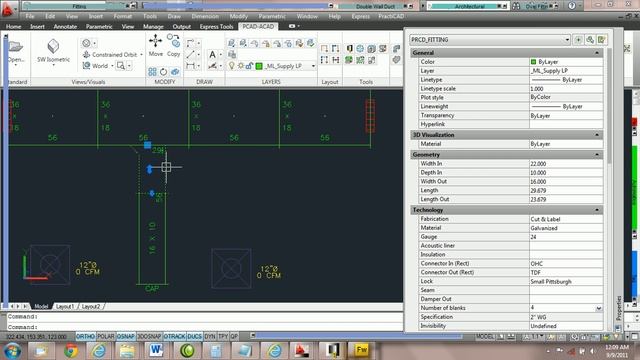This screenshot has width=640, height=360.
Task: Open the Number of blanks dropdown
Action: tap(599, 308)
